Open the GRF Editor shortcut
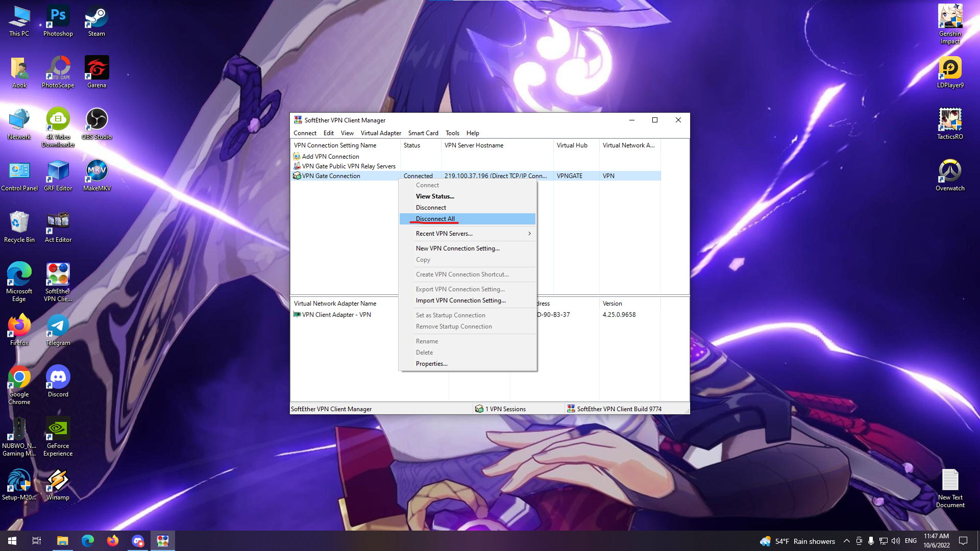This screenshot has height=551, width=980. coord(58,176)
